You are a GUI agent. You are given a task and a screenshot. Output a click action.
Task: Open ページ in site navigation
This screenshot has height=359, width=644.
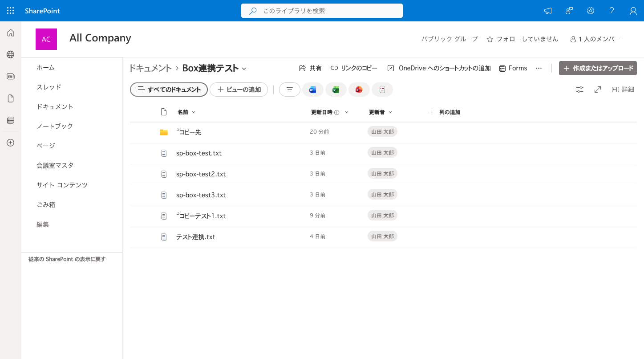[x=46, y=146]
